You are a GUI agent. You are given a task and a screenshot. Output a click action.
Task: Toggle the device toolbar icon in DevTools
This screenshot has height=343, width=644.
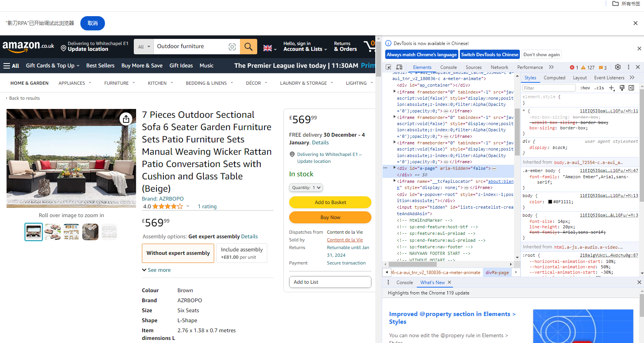tap(399, 67)
